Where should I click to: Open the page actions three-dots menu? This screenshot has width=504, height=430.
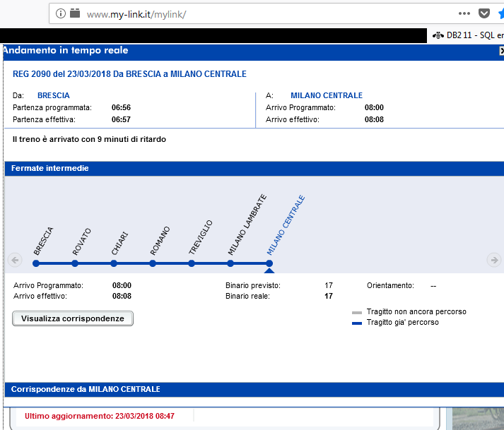click(464, 13)
